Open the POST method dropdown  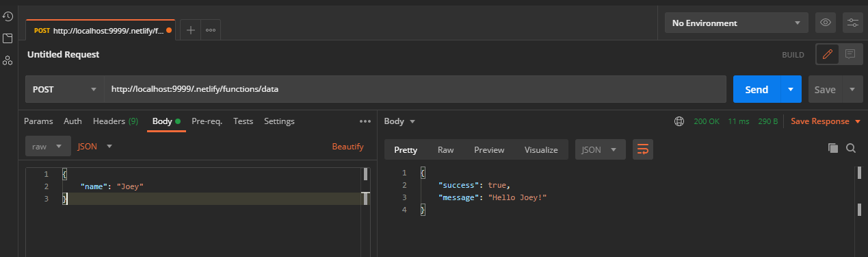[64, 89]
